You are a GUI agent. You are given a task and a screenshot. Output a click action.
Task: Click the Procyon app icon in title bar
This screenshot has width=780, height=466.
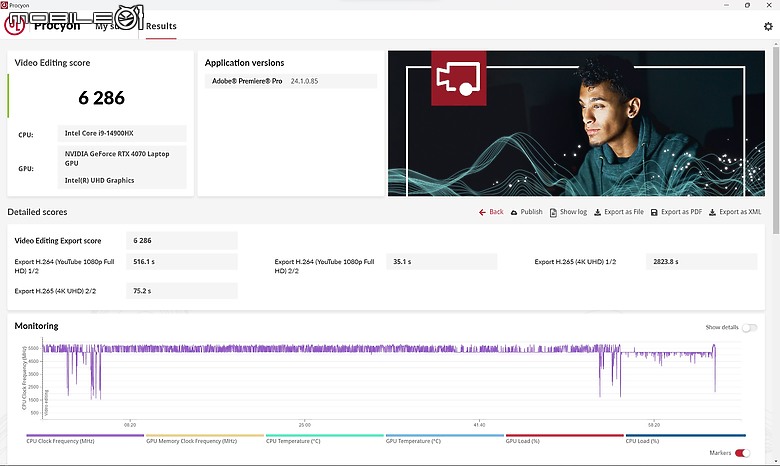tap(4, 5)
